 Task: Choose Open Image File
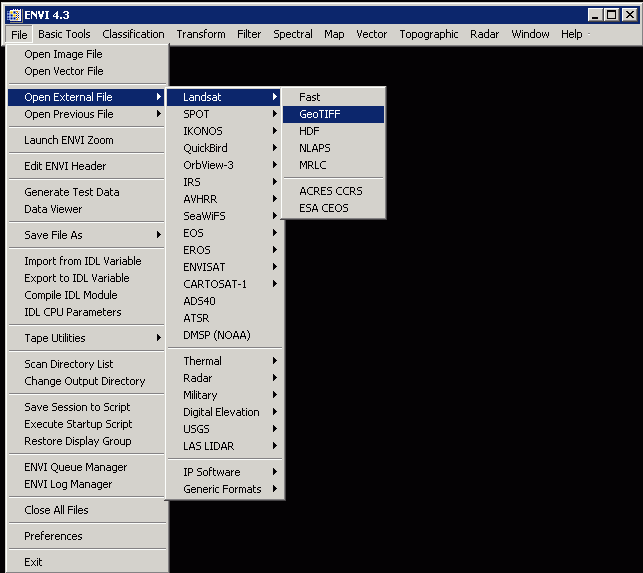point(88,54)
